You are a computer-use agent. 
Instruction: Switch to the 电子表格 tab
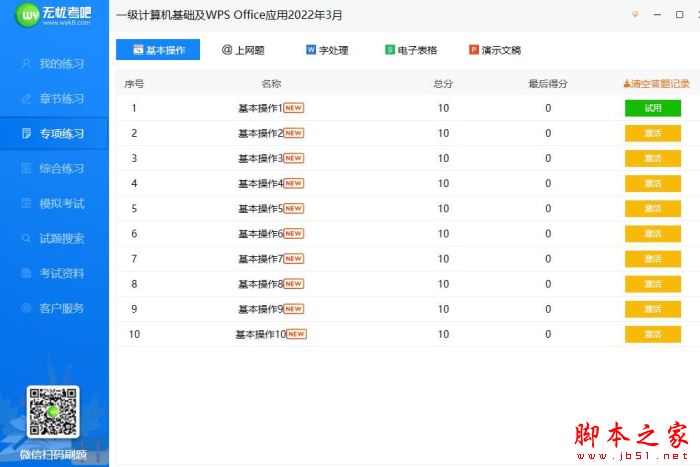pyautogui.click(x=411, y=50)
